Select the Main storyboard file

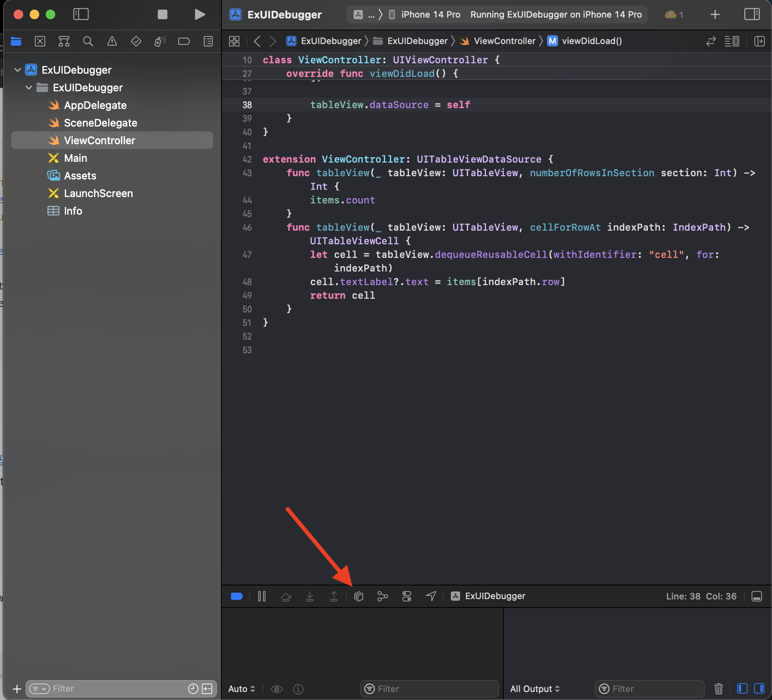tap(75, 158)
